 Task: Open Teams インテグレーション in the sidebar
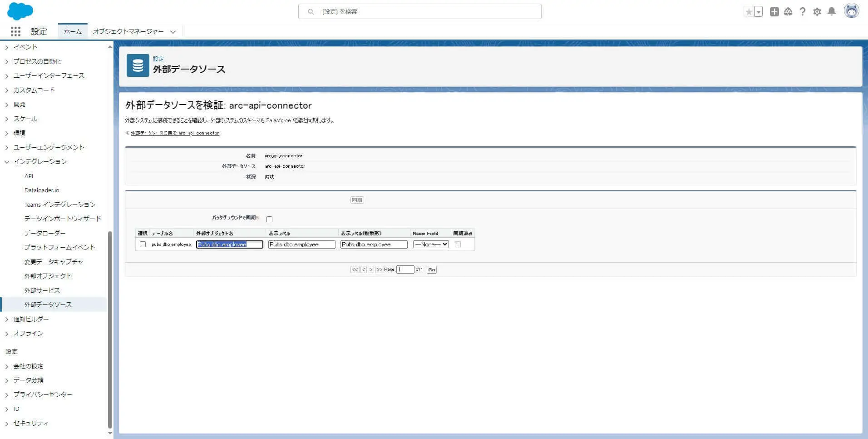point(60,205)
